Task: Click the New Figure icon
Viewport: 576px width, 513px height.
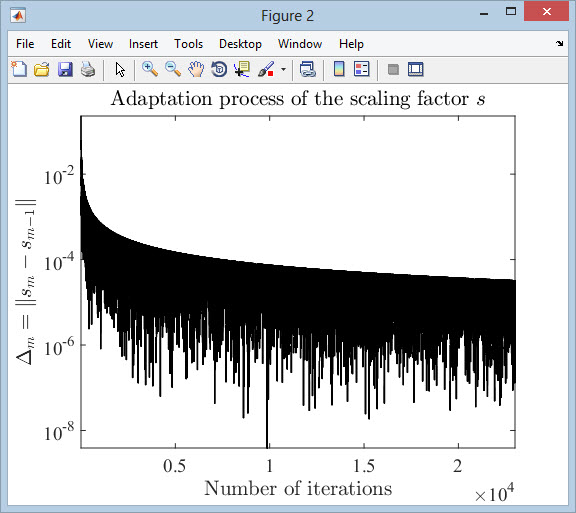Action: point(19,69)
